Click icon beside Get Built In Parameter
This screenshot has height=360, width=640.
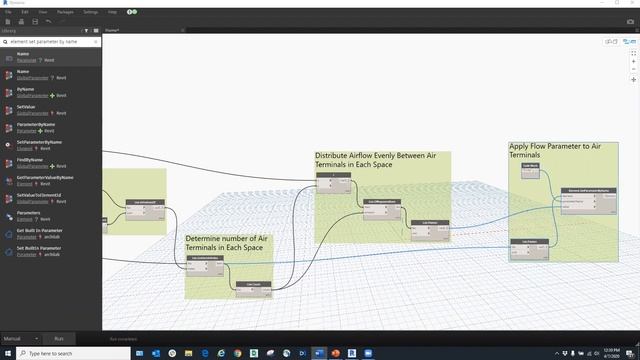(8, 234)
